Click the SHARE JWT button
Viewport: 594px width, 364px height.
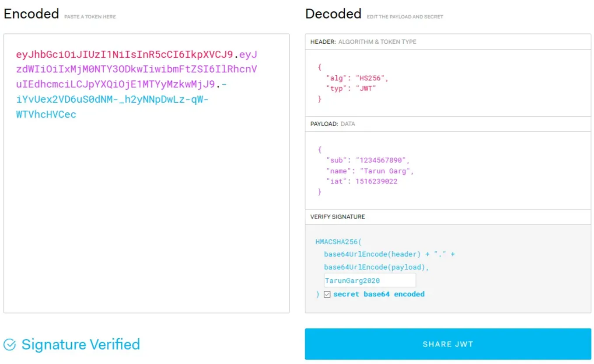pos(447,344)
